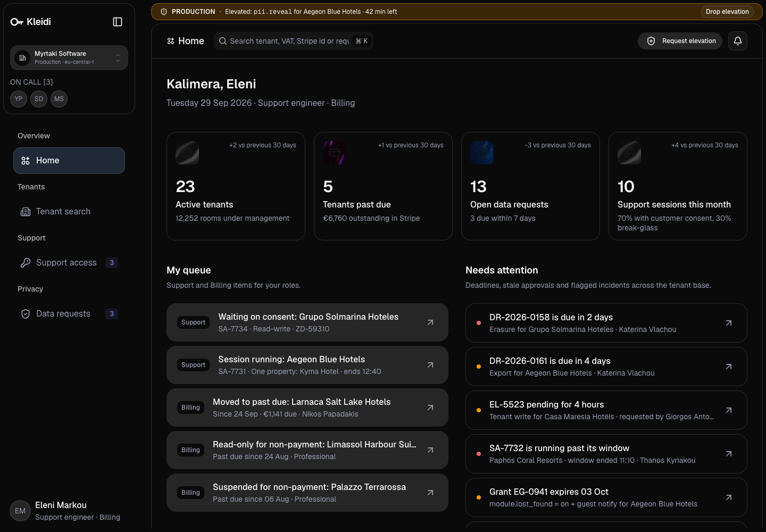Open Support access in sidebar

coord(69,263)
